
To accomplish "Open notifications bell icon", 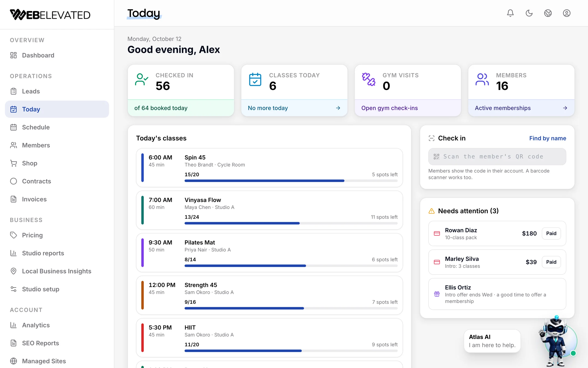I will coord(510,13).
